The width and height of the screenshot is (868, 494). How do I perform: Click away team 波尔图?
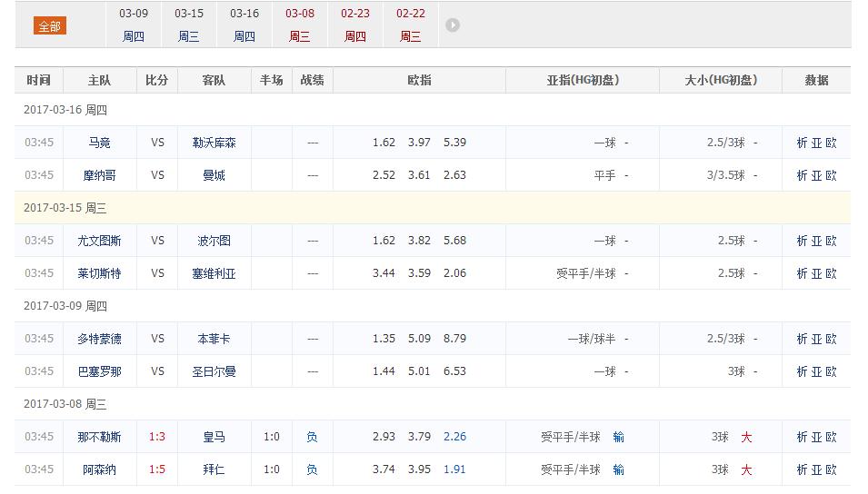coord(214,241)
